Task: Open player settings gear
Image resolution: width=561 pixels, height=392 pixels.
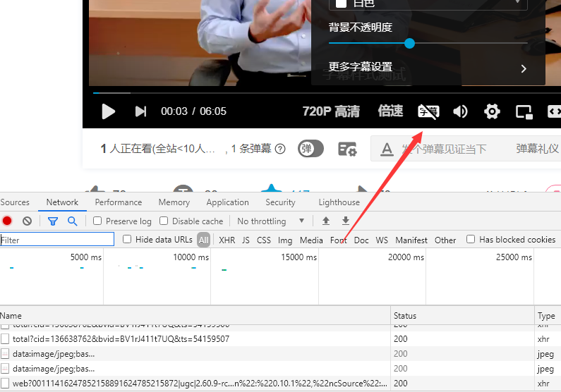Action: (492, 111)
